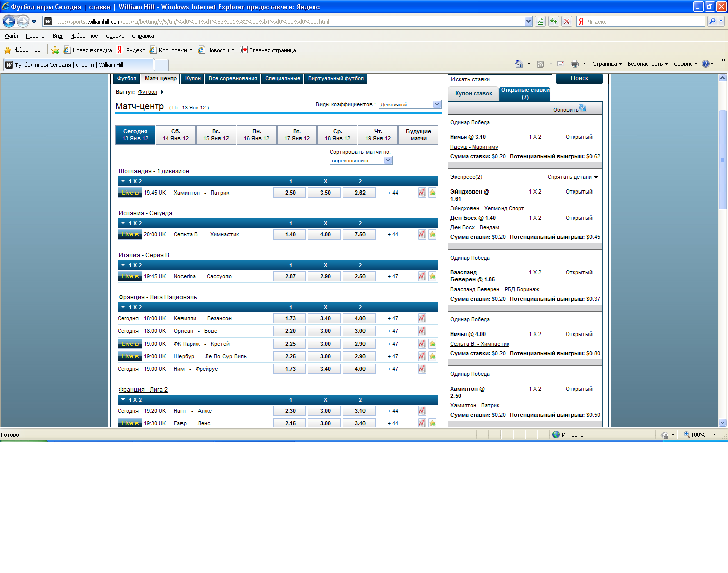
Task: Open stats chart icon for Кевилли - Безансон
Action: coord(422,318)
